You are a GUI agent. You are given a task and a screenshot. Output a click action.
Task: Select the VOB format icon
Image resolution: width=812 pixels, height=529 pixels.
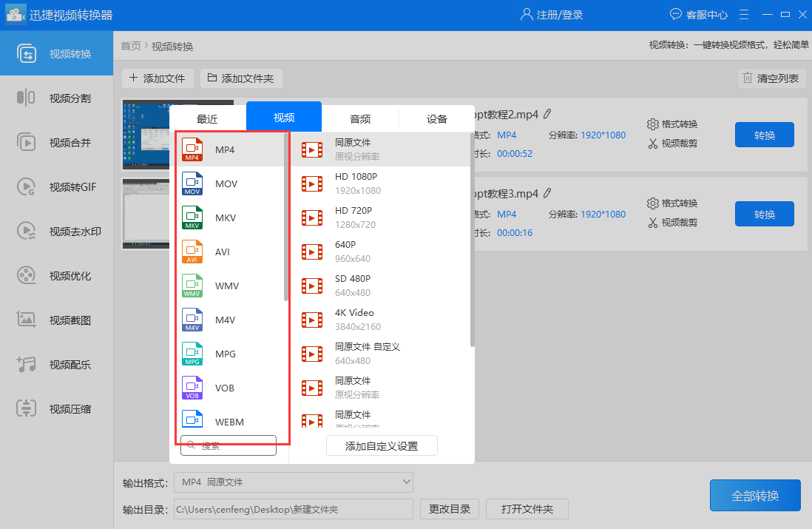click(x=192, y=388)
